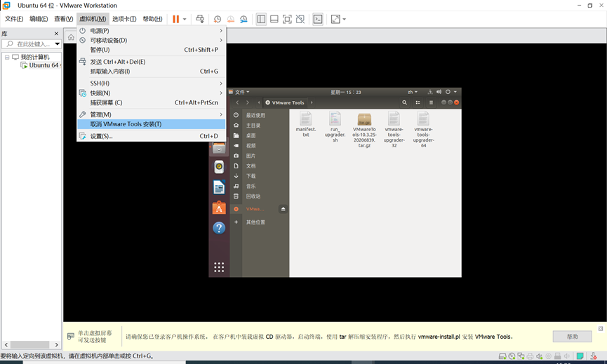Select the VMwareTools tar.gz archive file

pyautogui.click(x=364, y=130)
